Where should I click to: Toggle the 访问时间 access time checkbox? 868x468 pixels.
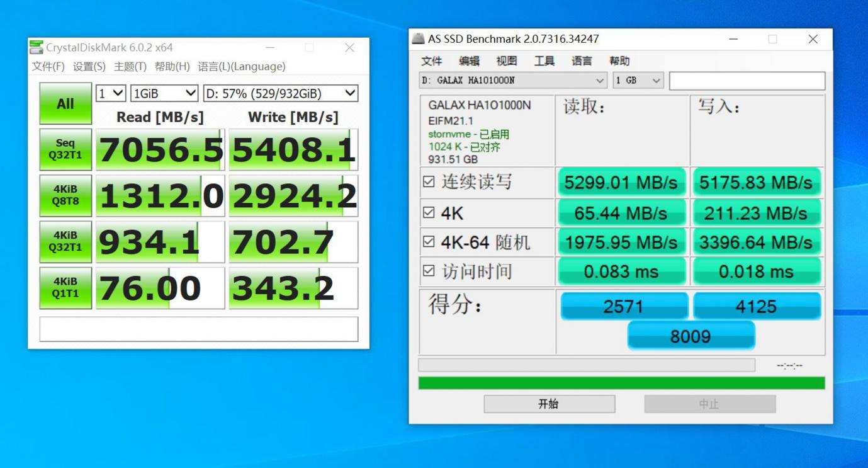click(x=429, y=271)
